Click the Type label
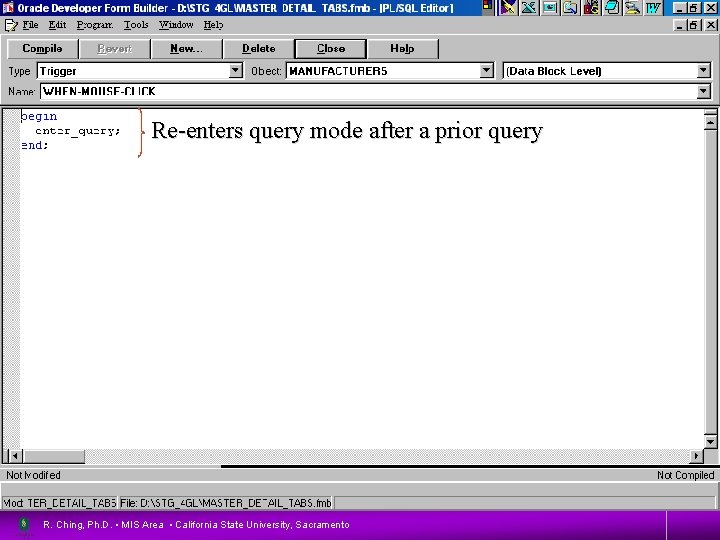720x540 pixels. [x=19, y=71]
